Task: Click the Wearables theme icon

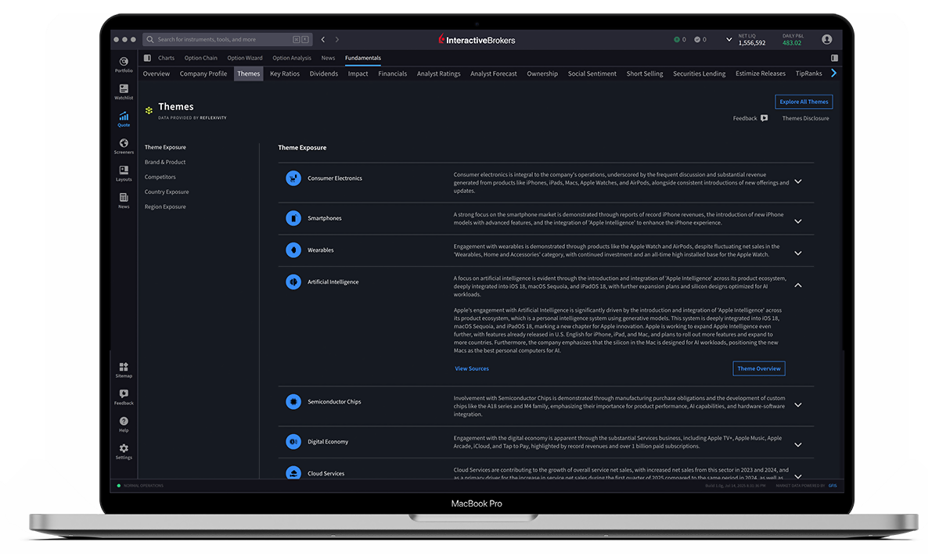Action: 293,250
